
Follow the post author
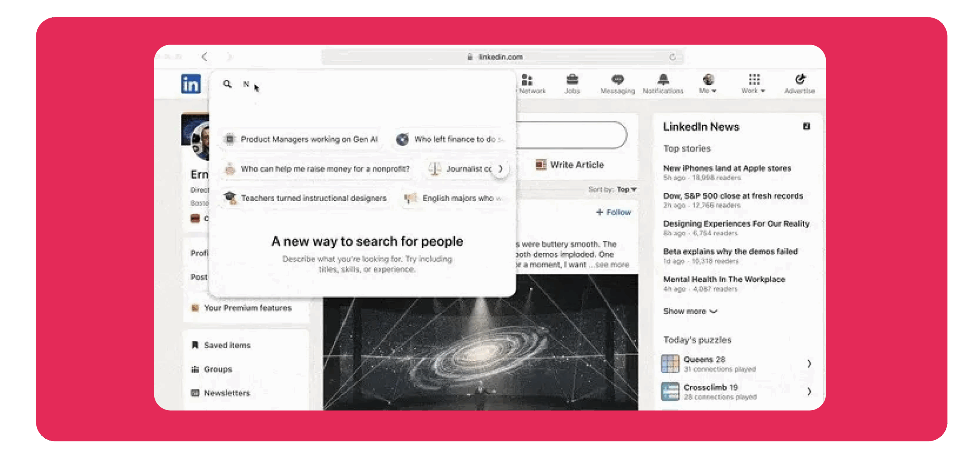coord(613,212)
